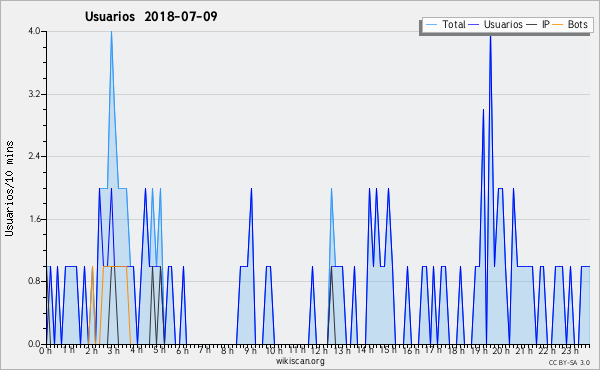
Task: Click the dark blue Usuarios legend line
Action: (474, 25)
